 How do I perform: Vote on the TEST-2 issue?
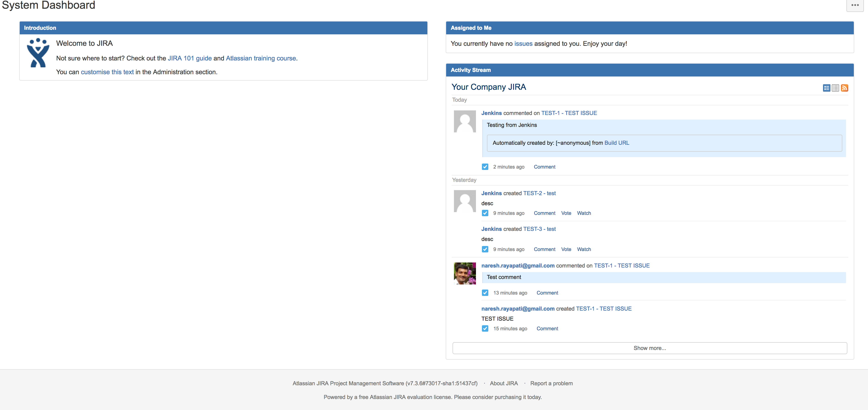(566, 213)
